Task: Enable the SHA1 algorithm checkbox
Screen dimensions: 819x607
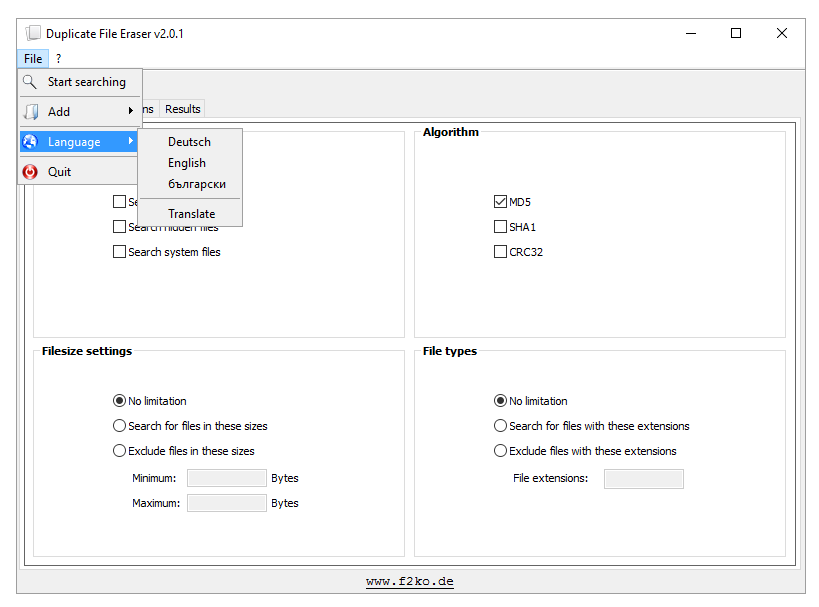Action: 500,227
